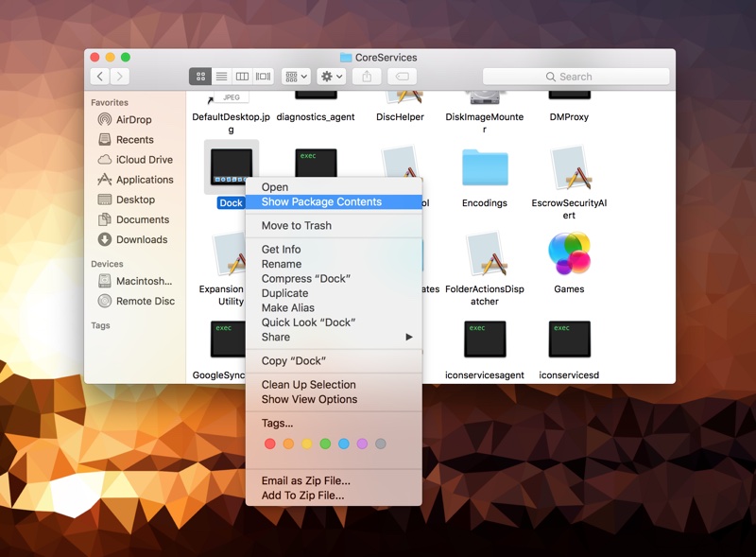The width and height of the screenshot is (756, 557).
Task: Choose Rename from context menu
Action: coord(334,264)
